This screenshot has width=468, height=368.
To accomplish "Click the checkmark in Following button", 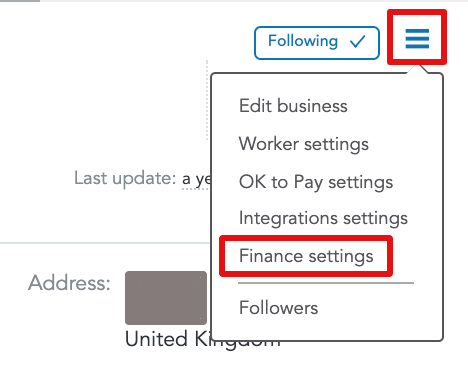I will click(x=358, y=42).
